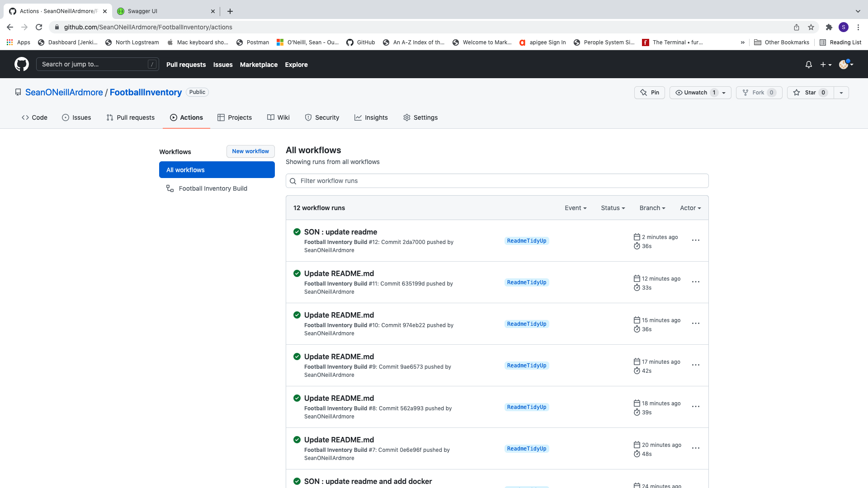The image size is (868, 488).
Task: Open the Chrome three-dot menu
Action: click(858, 27)
